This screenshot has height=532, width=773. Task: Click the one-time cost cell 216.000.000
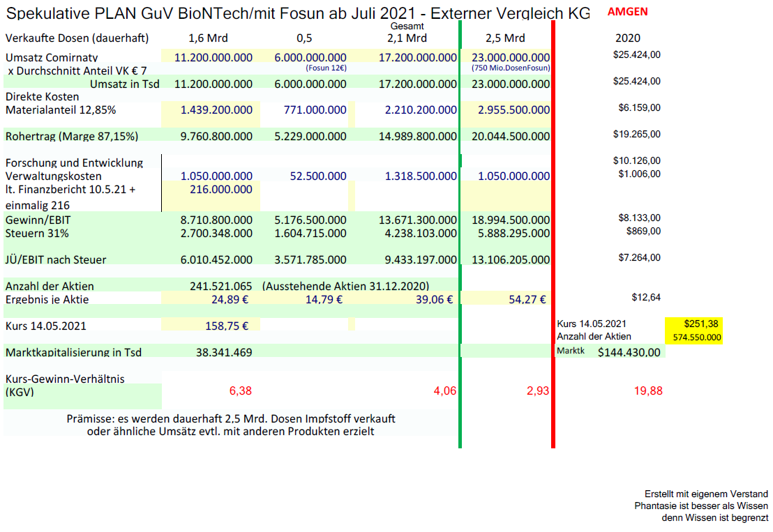(221, 190)
